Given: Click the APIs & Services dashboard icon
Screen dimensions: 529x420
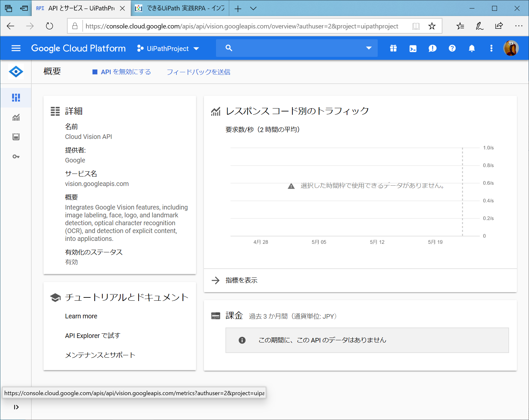Looking at the screenshot, I should pyautogui.click(x=16, y=97).
